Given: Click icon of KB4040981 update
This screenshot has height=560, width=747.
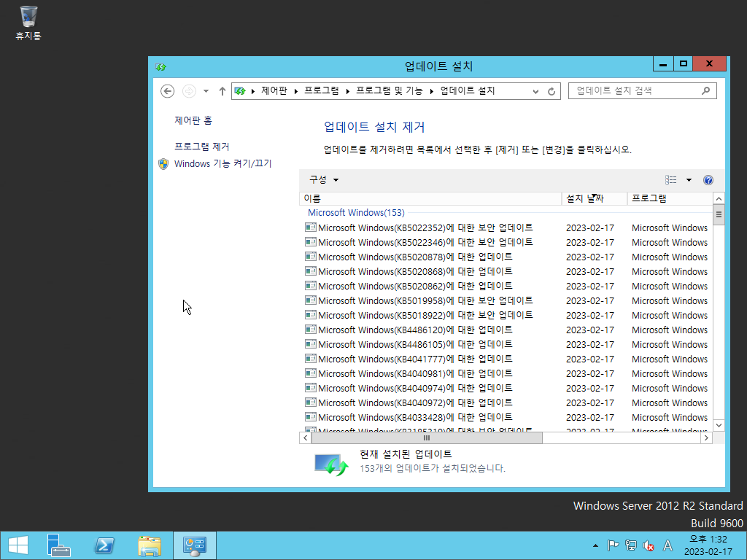Looking at the screenshot, I should click(x=311, y=373).
